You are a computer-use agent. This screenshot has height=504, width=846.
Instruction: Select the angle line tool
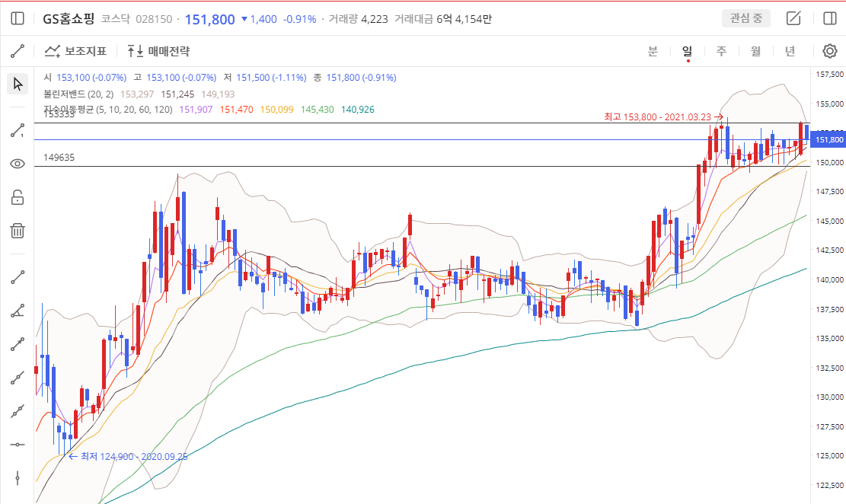tap(18, 311)
